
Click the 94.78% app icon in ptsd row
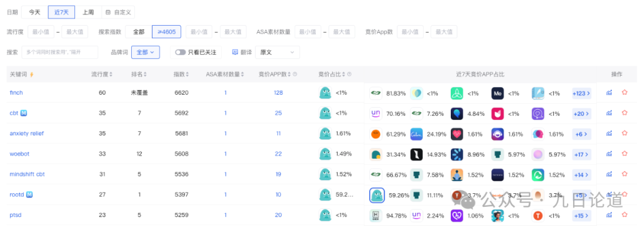click(x=376, y=215)
